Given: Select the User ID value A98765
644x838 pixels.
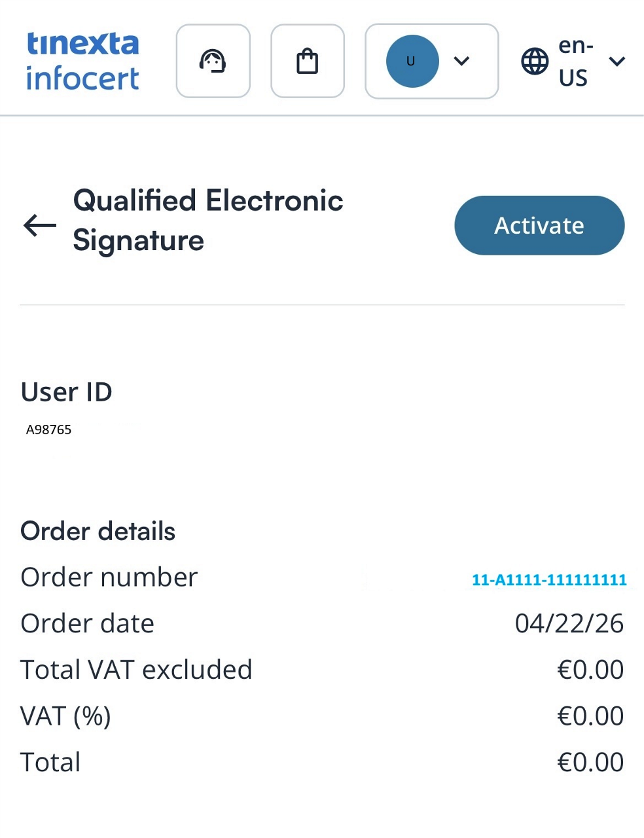Looking at the screenshot, I should point(48,429).
